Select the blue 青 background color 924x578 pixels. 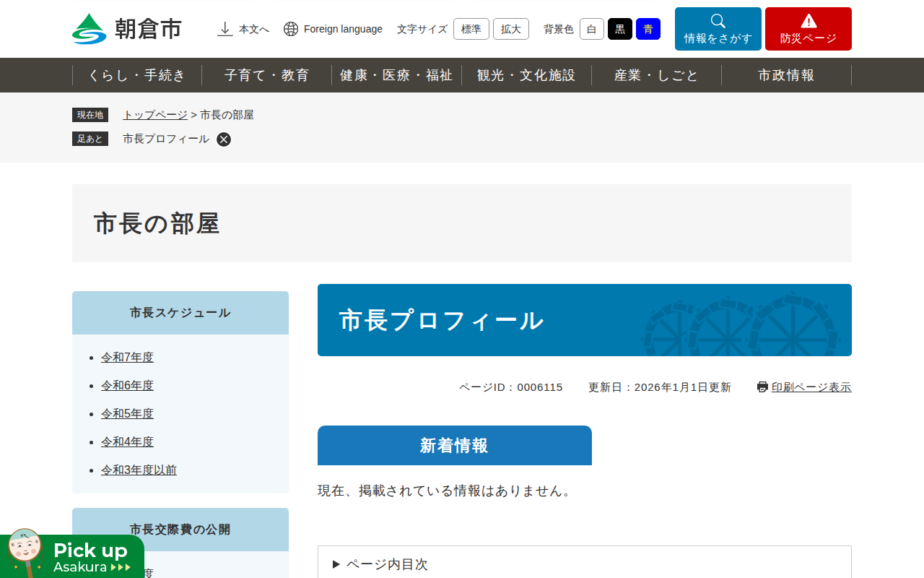[648, 29]
